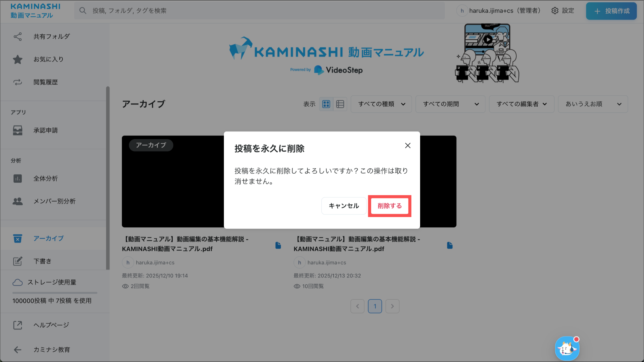Open 閲覧履歴 history icon
644x362 pixels.
click(18, 82)
